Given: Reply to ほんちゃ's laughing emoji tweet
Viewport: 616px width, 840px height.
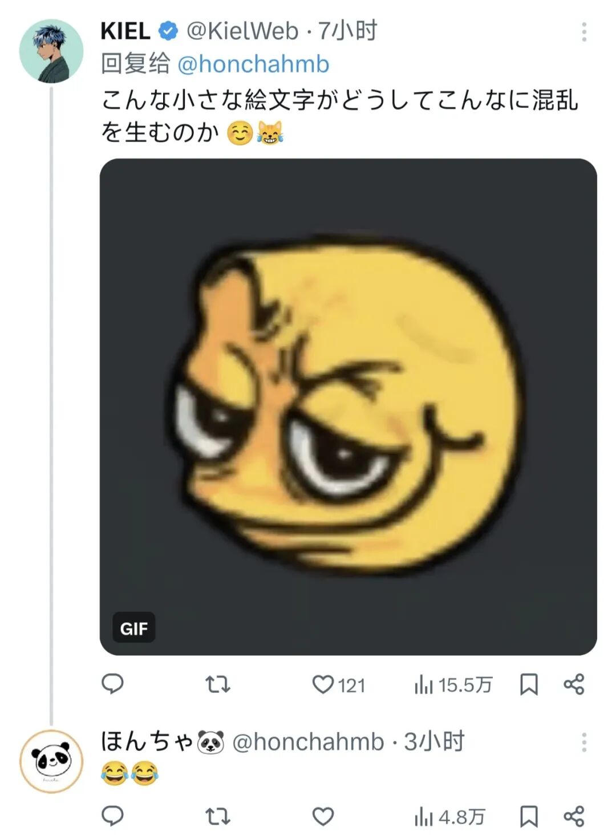Looking at the screenshot, I should point(112,816).
